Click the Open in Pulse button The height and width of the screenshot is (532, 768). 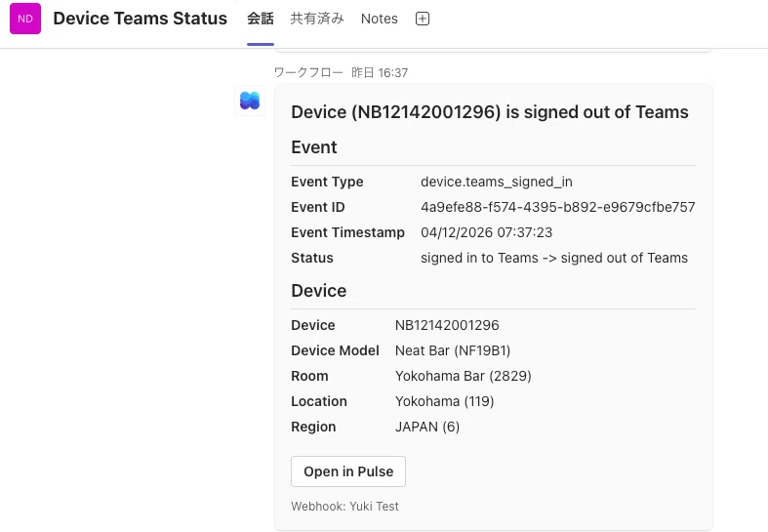(348, 471)
